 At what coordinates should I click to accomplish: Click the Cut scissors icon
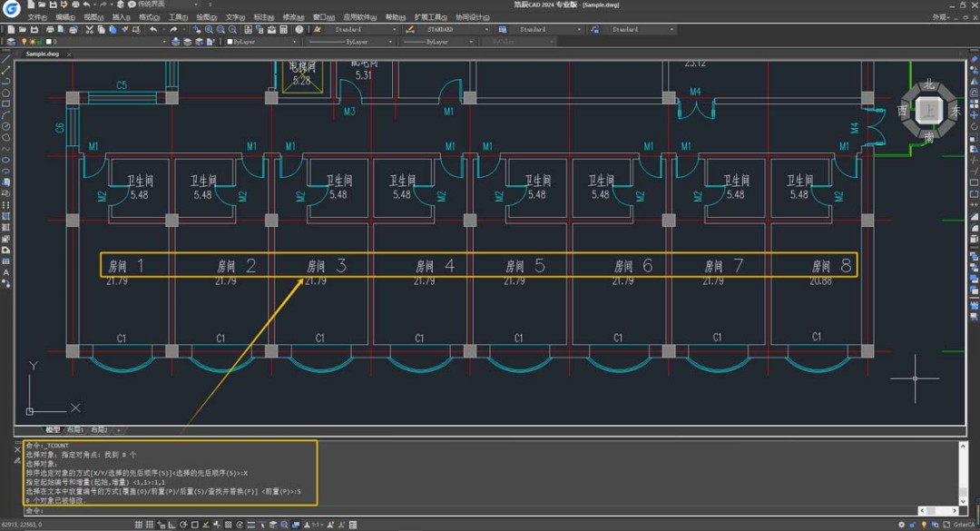pos(89,29)
